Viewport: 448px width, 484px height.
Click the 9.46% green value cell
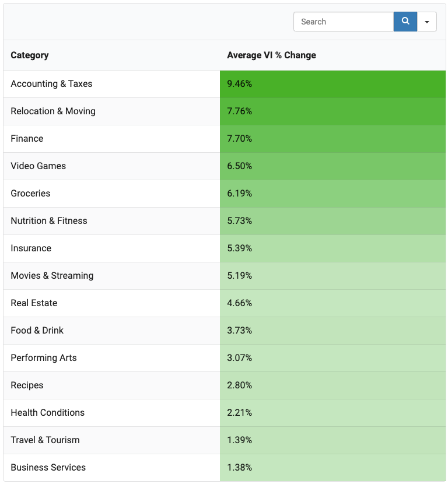tap(333, 84)
